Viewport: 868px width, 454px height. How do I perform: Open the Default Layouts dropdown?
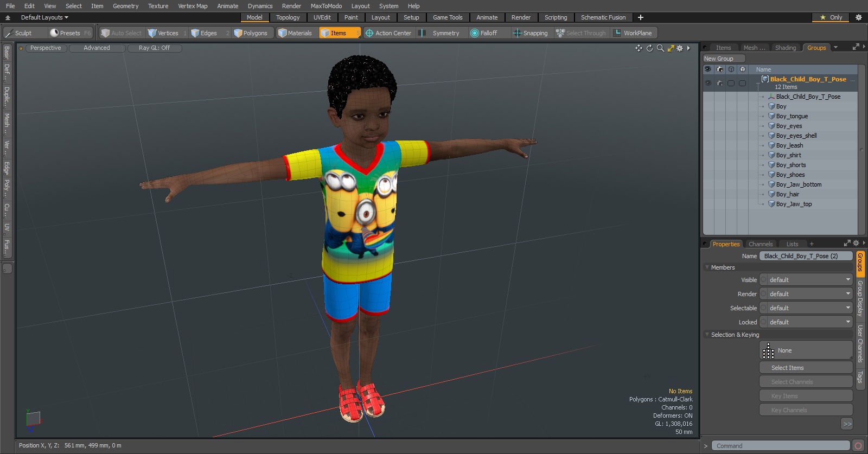[44, 17]
